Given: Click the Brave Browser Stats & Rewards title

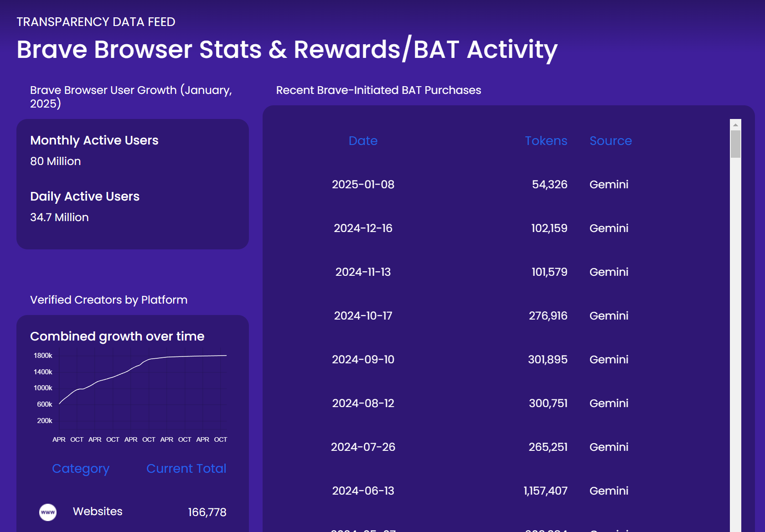Looking at the screenshot, I should 287,49.
